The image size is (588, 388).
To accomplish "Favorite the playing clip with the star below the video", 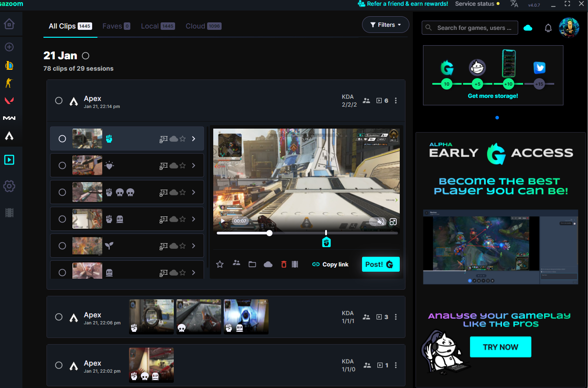I will 220,264.
